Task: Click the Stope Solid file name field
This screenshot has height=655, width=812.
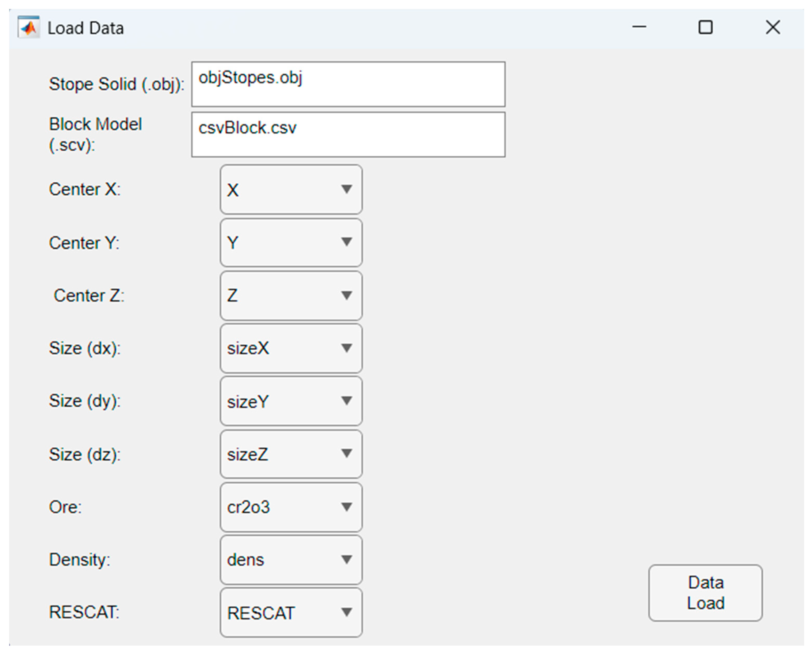Action: pyautogui.click(x=348, y=84)
